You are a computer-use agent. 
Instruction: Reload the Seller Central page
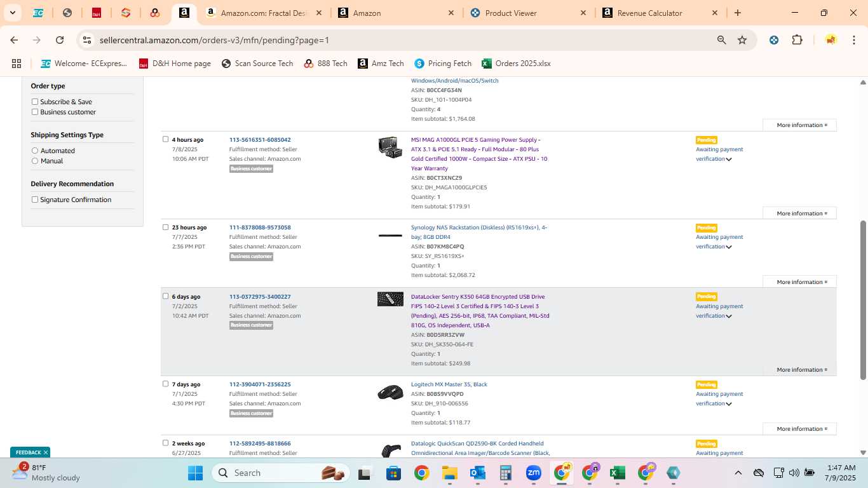click(60, 40)
